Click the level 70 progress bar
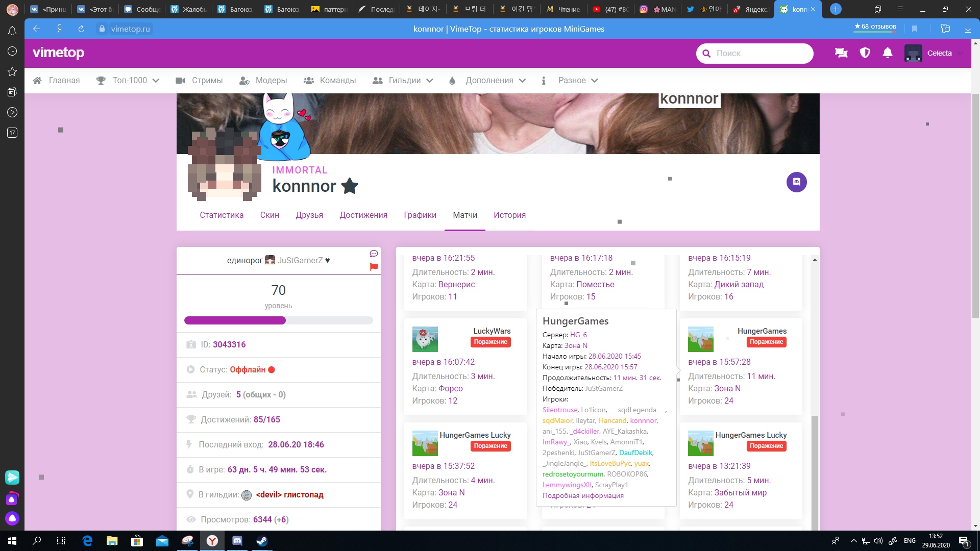 click(279, 320)
